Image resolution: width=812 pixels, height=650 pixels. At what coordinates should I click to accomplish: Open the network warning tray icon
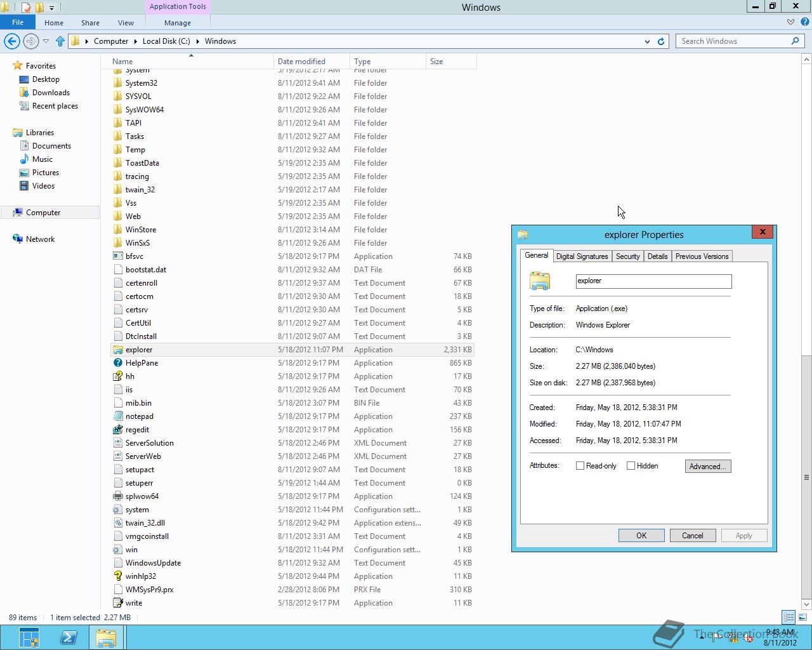733,638
